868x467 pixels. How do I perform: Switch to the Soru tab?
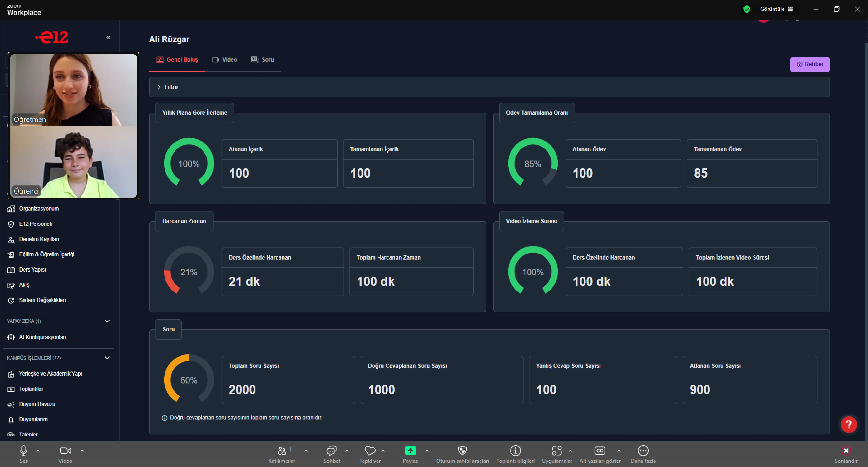coord(263,60)
